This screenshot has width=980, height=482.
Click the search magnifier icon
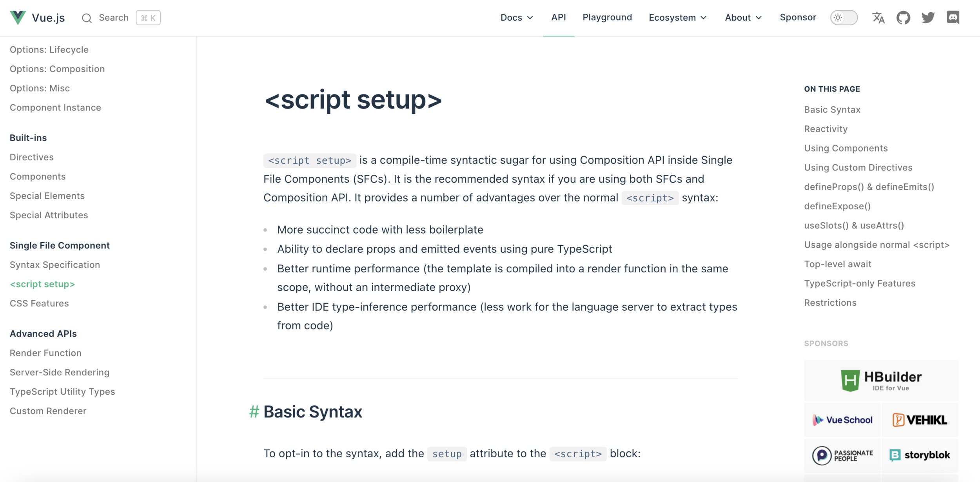point(87,18)
